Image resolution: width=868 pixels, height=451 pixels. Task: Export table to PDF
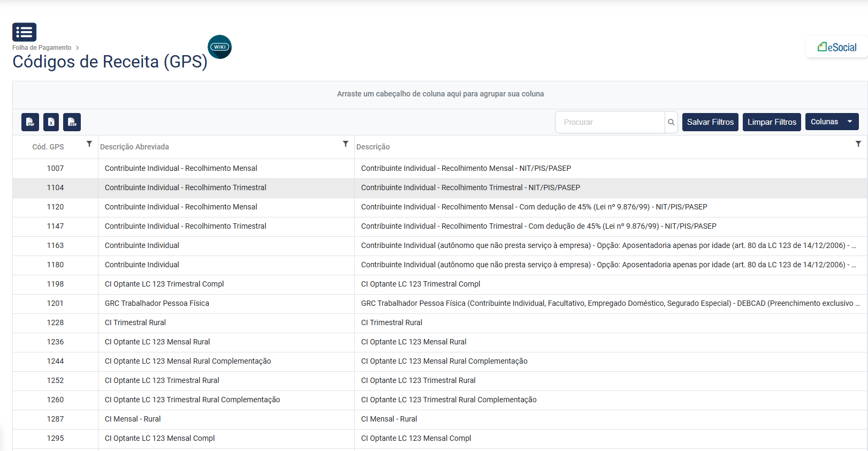pyautogui.click(x=30, y=122)
